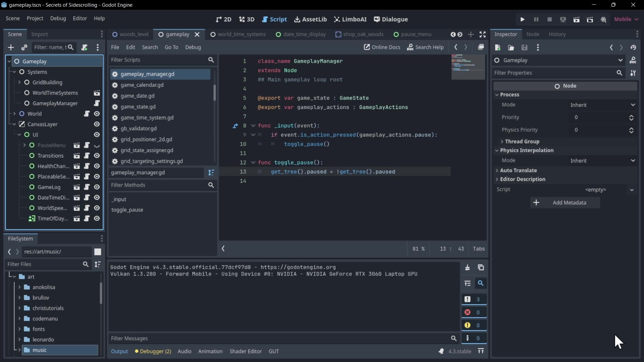Select the gameplay_manager.gd script in the list
The image size is (644, 362).
point(148,74)
